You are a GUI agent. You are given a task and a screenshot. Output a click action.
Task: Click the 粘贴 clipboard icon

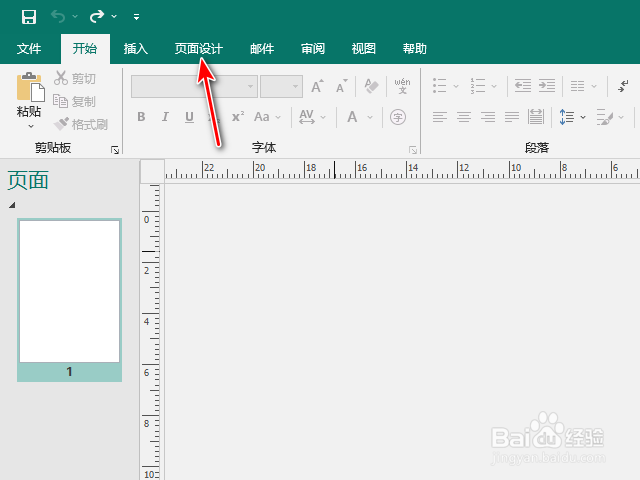click(x=30, y=87)
